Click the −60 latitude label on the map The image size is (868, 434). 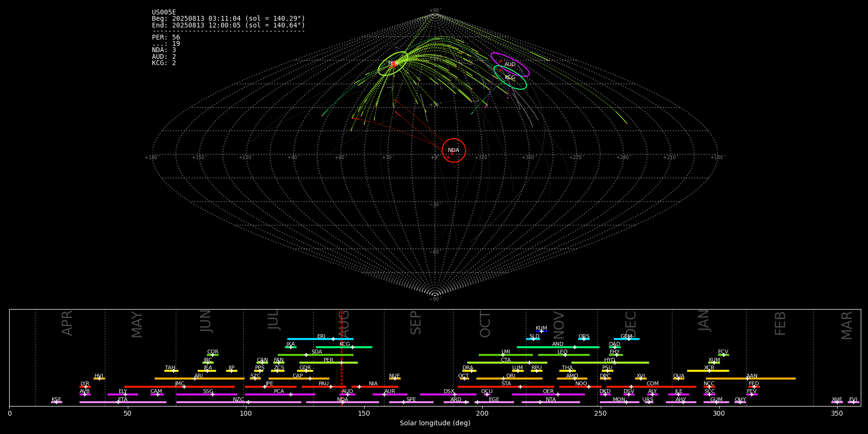click(434, 252)
